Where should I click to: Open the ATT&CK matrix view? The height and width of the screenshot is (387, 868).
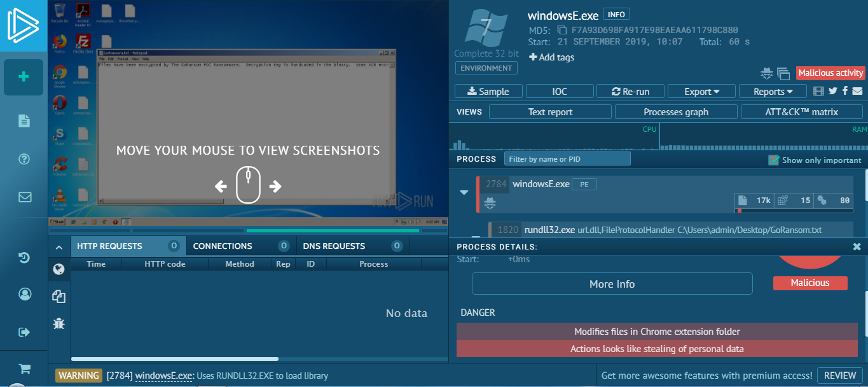pyautogui.click(x=802, y=112)
